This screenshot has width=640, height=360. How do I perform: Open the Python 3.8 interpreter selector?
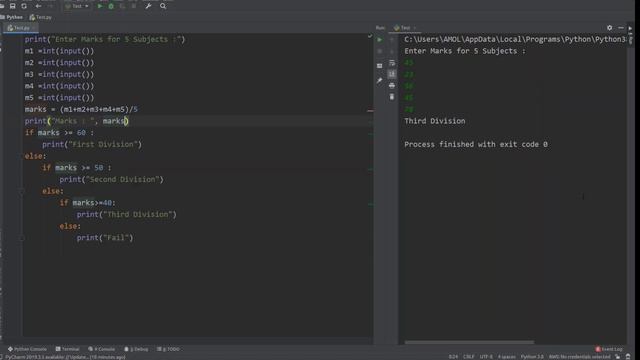click(532, 357)
